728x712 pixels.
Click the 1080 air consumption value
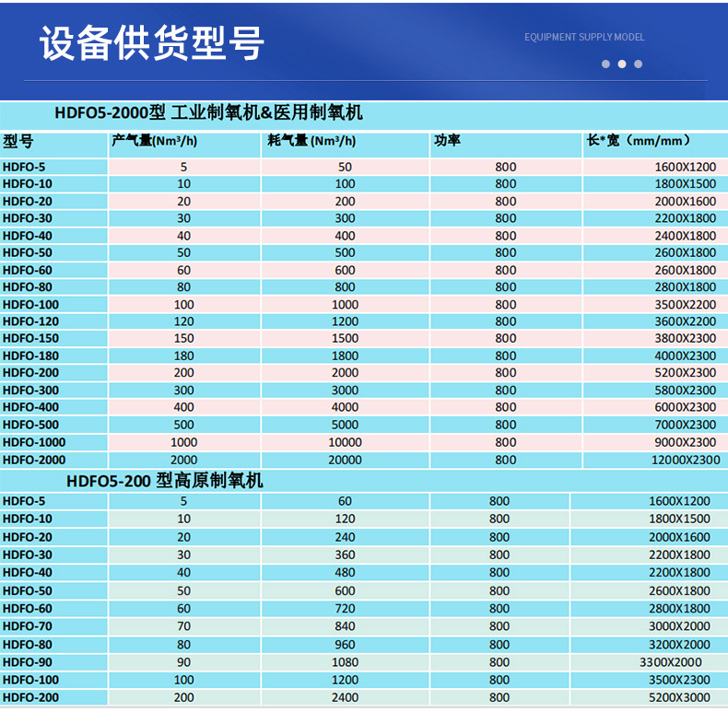tap(345, 662)
